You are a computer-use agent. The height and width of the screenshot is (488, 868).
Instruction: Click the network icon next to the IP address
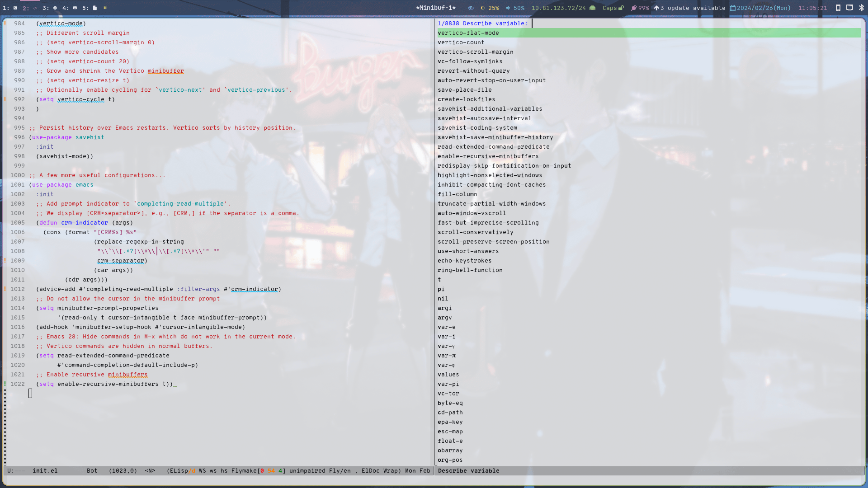point(592,8)
